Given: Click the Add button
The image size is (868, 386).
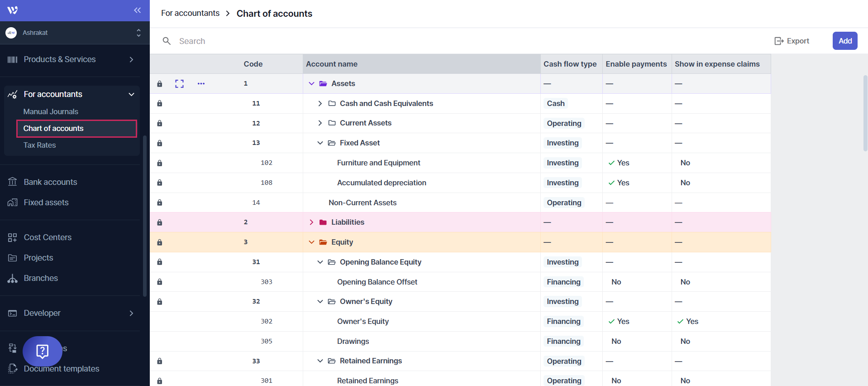Looking at the screenshot, I should click(x=844, y=41).
